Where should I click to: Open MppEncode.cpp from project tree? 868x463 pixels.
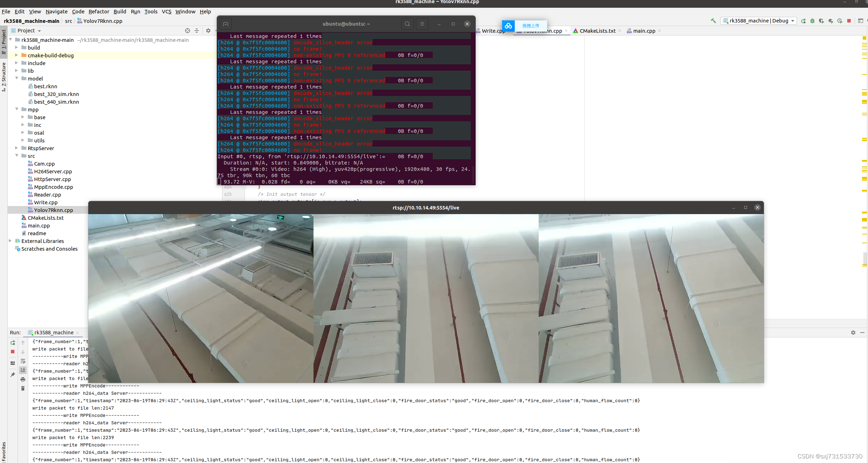click(x=53, y=187)
